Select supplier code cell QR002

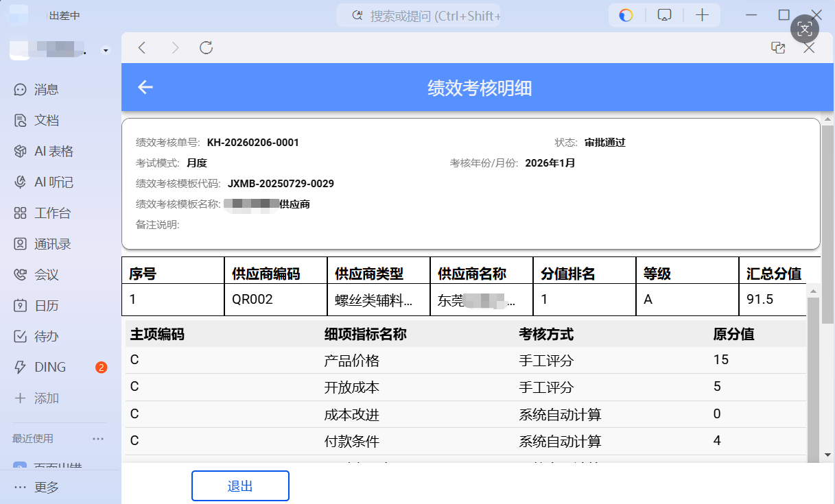276,300
